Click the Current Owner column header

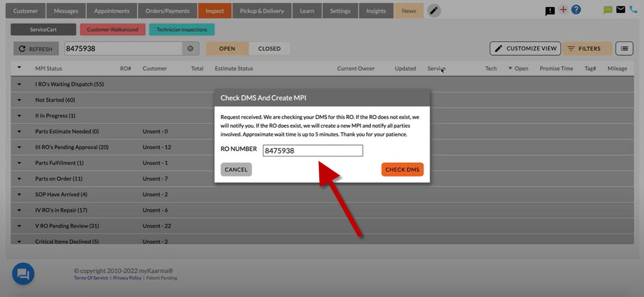click(356, 69)
